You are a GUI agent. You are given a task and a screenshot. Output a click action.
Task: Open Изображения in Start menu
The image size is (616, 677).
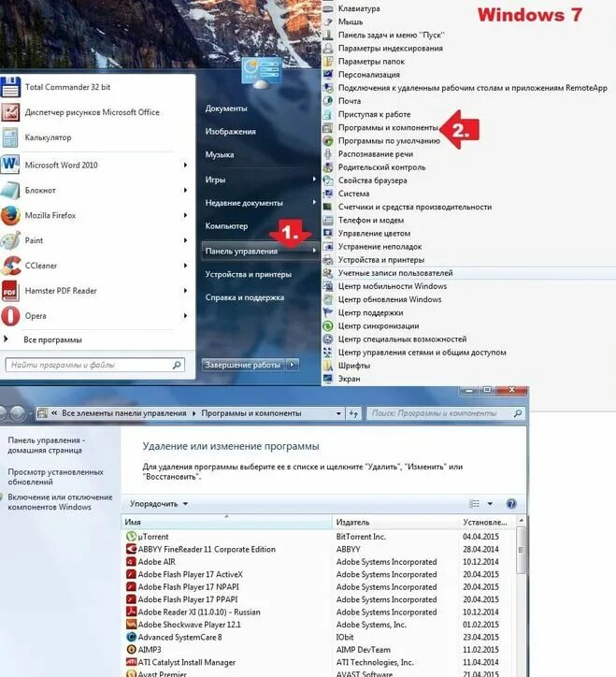click(x=231, y=131)
